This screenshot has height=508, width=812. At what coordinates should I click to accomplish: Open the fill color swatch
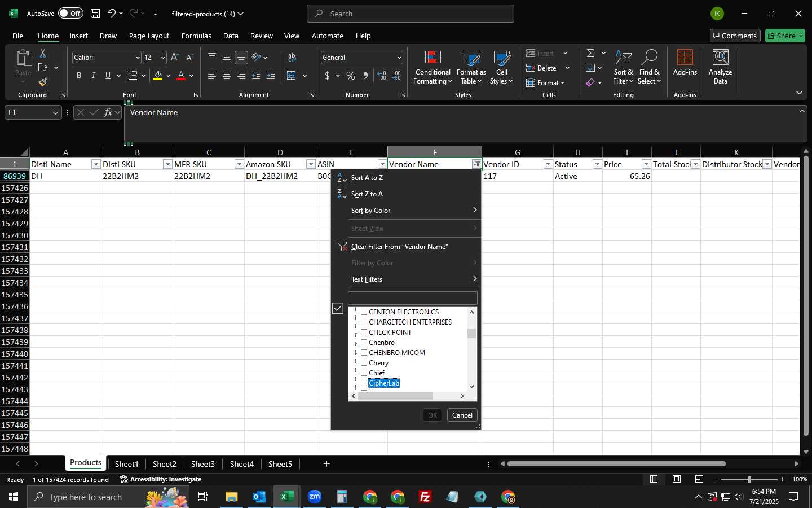[158, 76]
